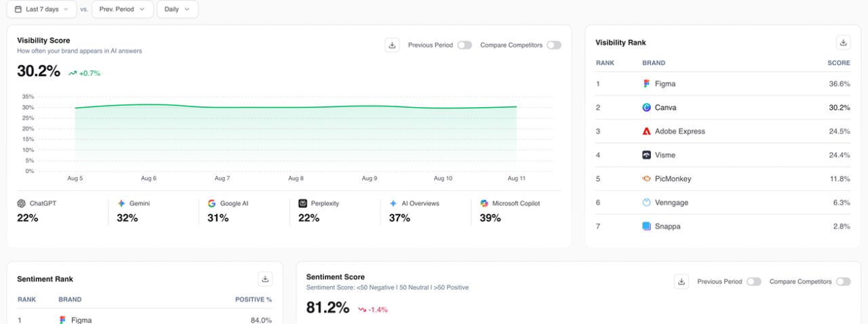
Task: Click the calendar icon beside Last 7 days
Action: [17, 9]
